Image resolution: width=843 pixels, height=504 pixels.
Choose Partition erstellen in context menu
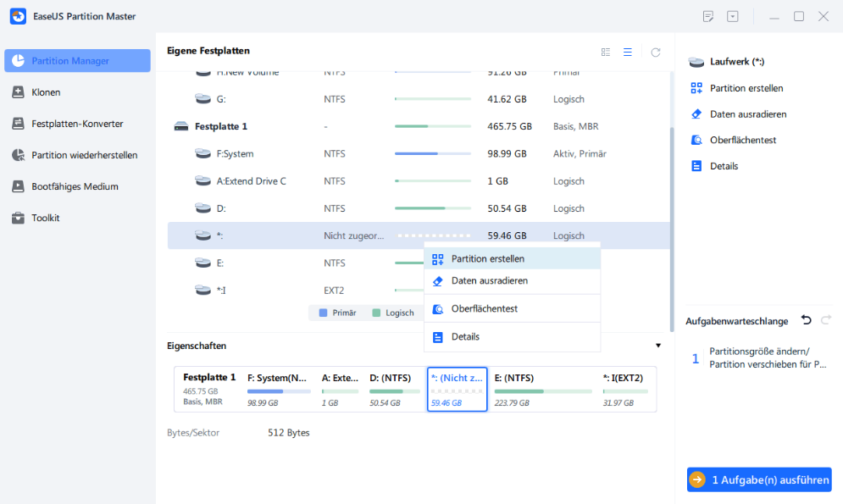click(x=487, y=258)
